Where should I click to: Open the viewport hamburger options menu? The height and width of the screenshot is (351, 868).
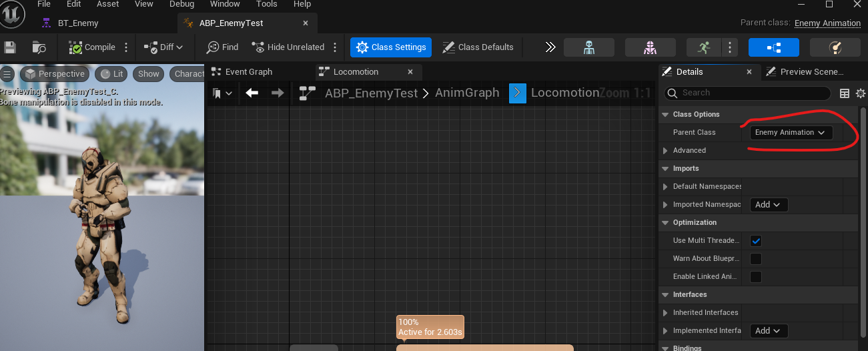click(7, 74)
